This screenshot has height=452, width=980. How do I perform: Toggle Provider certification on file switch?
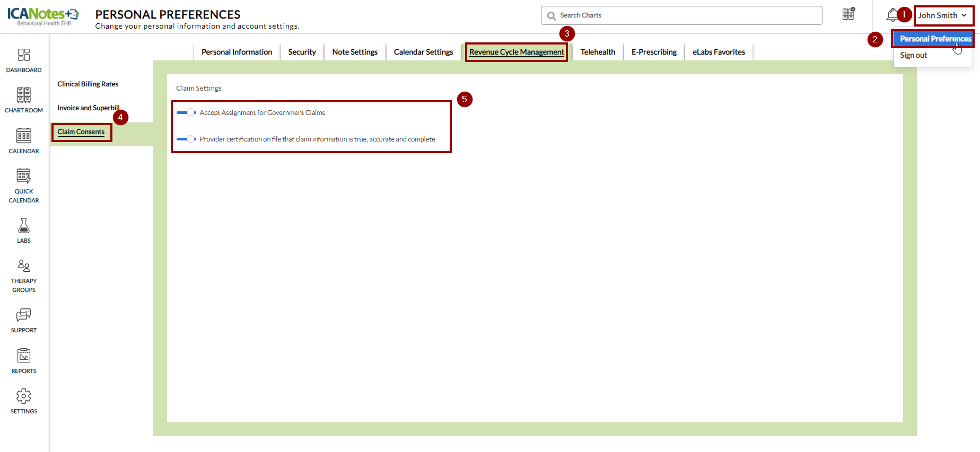(186, 139)
